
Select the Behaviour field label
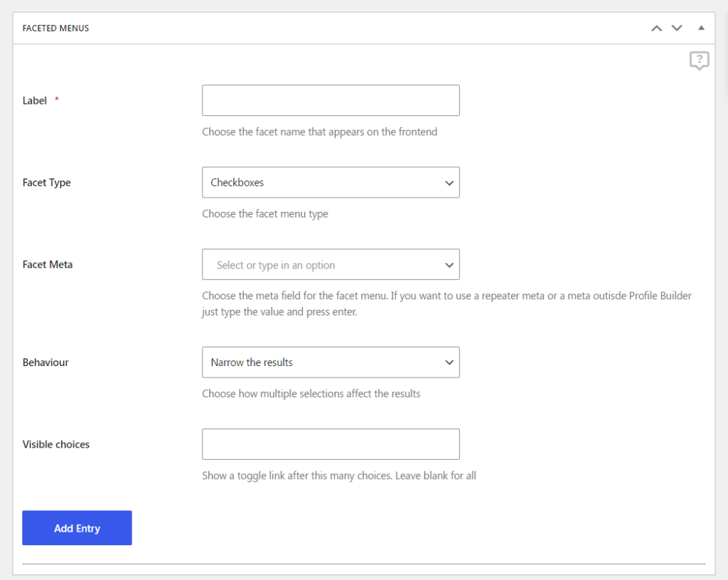pyautogui.click(x=45, y=362)
